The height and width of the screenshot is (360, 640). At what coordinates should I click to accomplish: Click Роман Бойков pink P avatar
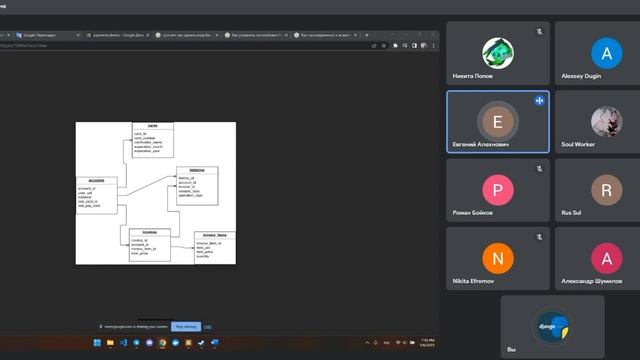498,190
